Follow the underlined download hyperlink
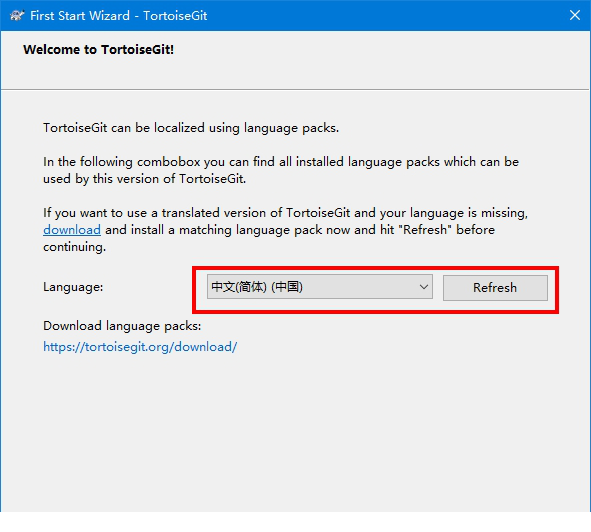 coord(72,230)
